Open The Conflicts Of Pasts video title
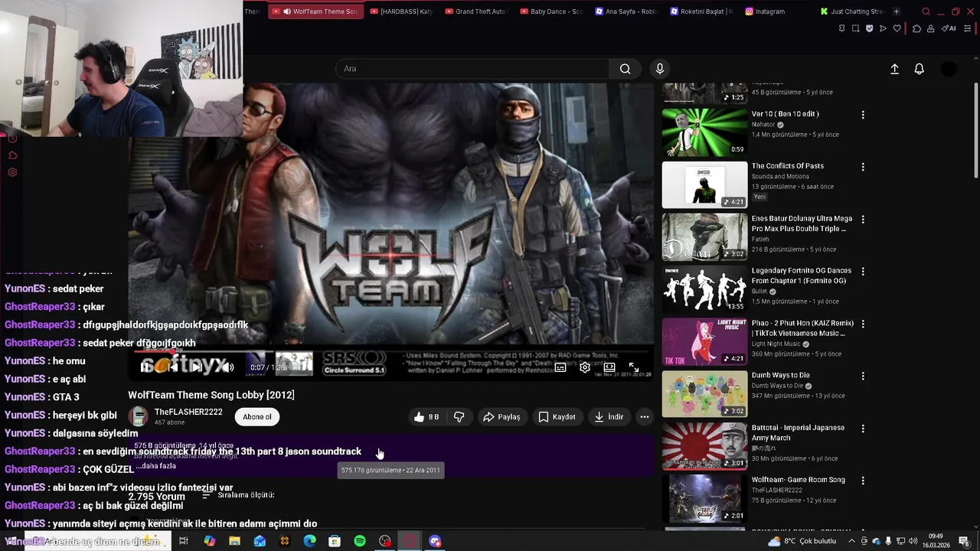Screen dimensions: 980x551 coord(788,166)
